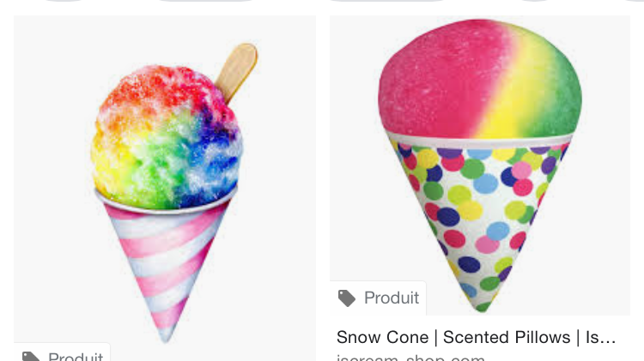Click the tag icon on the pillow image

[347, 298]
